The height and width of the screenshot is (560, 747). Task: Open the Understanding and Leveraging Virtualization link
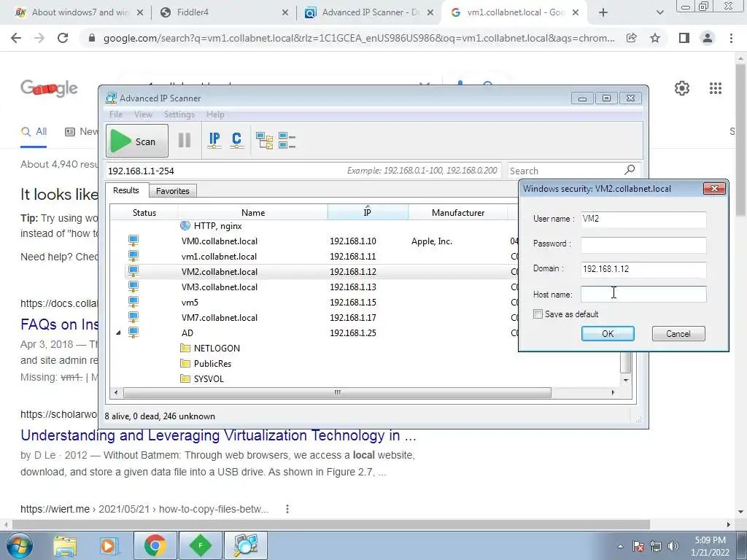coord(218,435)
